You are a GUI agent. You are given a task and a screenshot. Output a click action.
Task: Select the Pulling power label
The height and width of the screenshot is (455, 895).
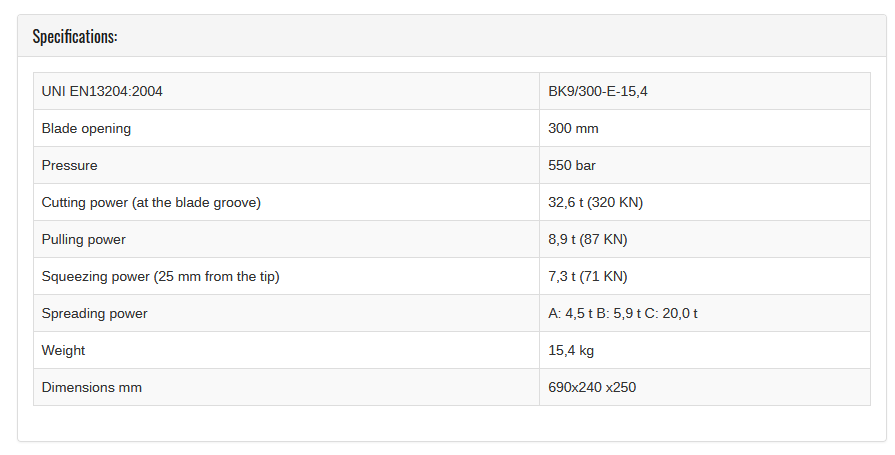[x=83, y=240]
